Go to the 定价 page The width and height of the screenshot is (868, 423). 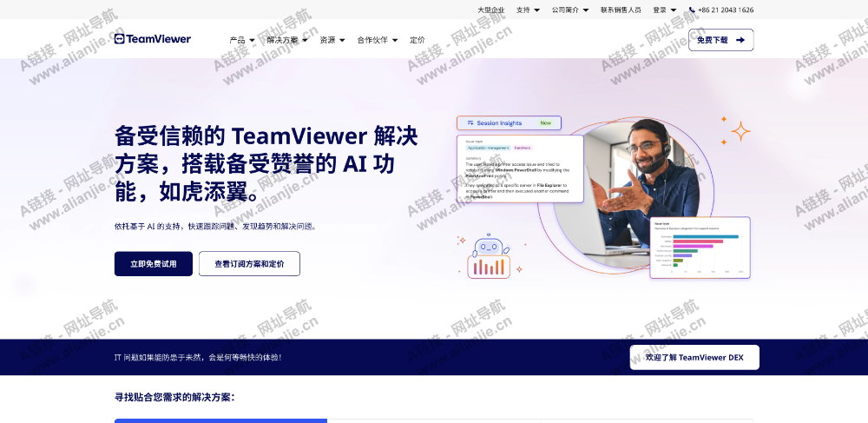click(x=418, y=40)
